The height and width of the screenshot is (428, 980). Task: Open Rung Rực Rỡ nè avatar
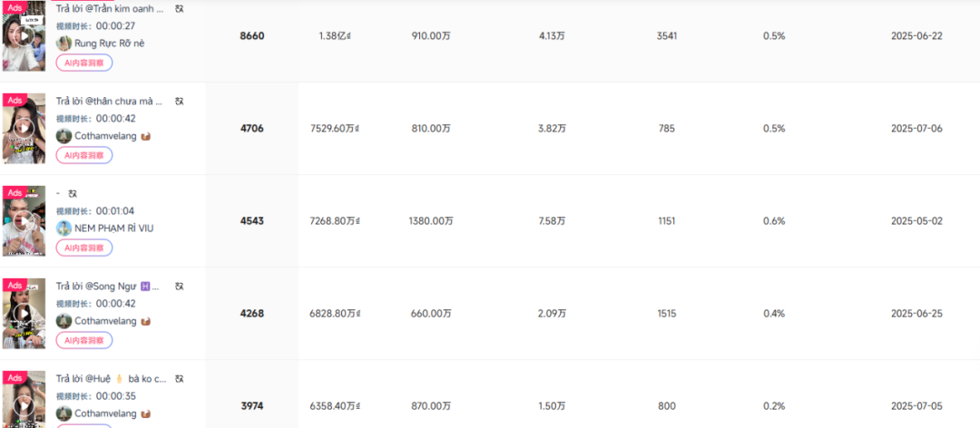tap(64, 44)
